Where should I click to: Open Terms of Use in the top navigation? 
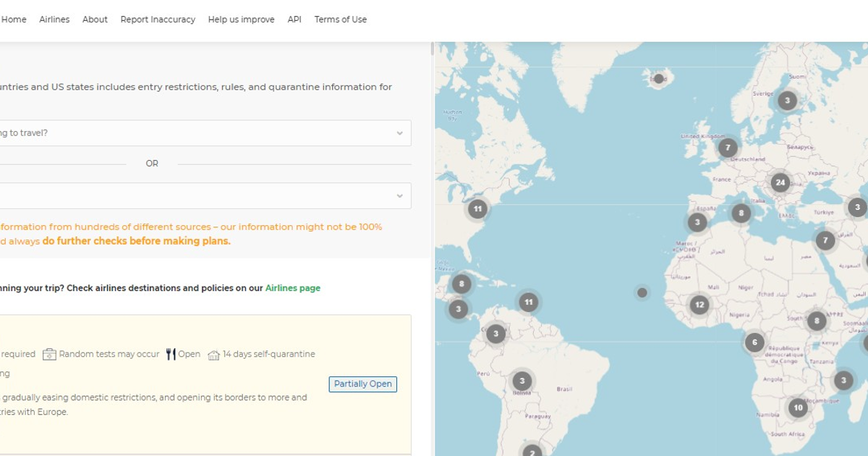click(340, 20)
